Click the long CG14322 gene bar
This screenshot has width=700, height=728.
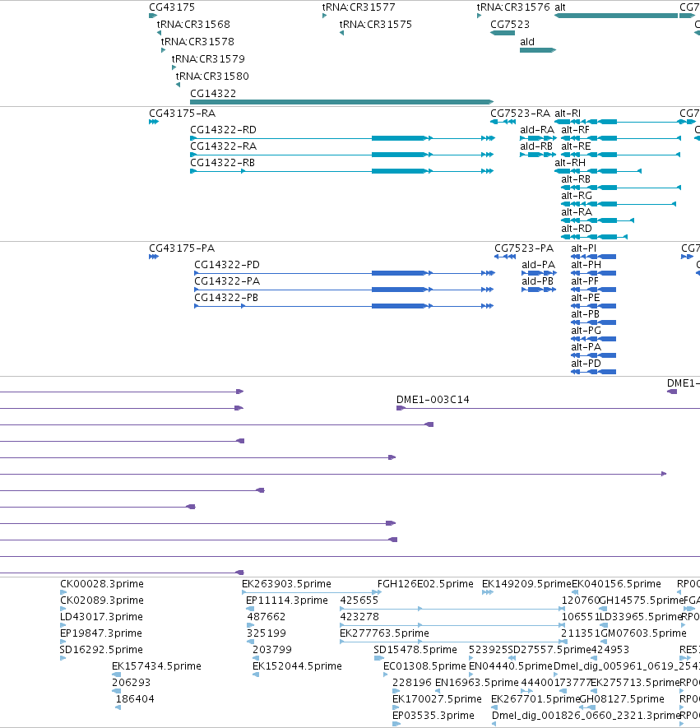coord(341,102)
